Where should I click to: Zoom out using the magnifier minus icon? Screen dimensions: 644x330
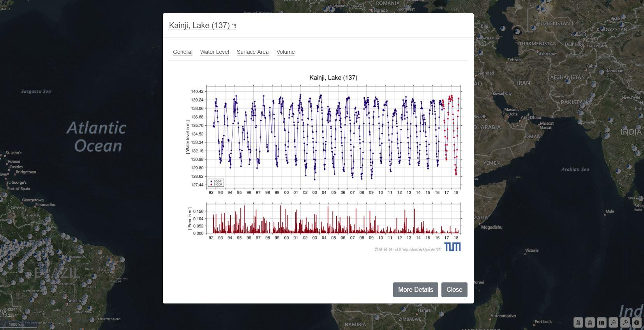point(614,323)
